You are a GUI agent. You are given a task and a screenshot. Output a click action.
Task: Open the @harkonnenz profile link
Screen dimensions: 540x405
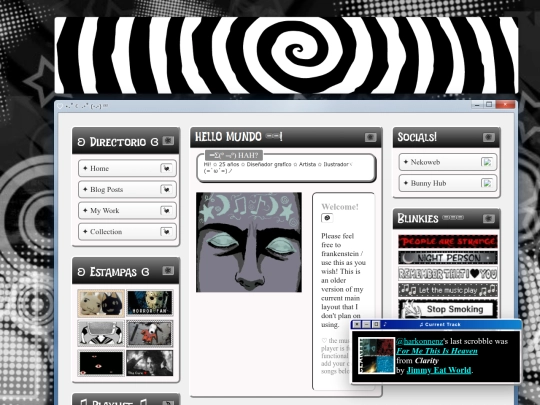click(419, 341)
